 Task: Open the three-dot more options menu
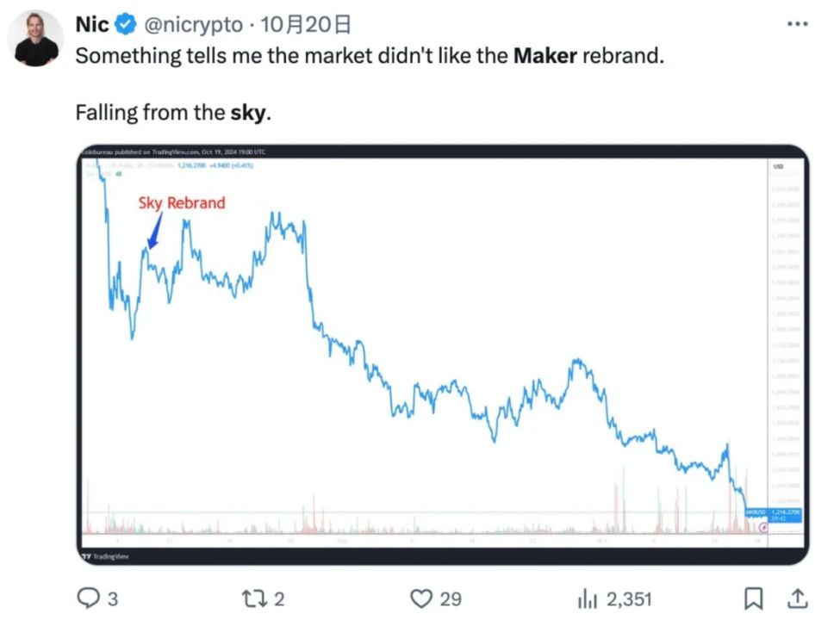[798, 24]
